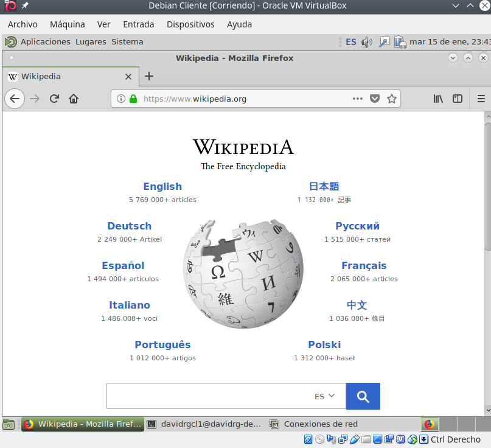Go to the Firefox home page icon
This screenshot has width=491, height=448.
[74, 99]
